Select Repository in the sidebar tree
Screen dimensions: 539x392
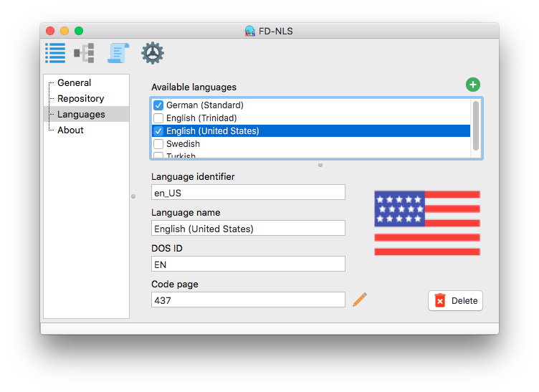click(80, 99)
